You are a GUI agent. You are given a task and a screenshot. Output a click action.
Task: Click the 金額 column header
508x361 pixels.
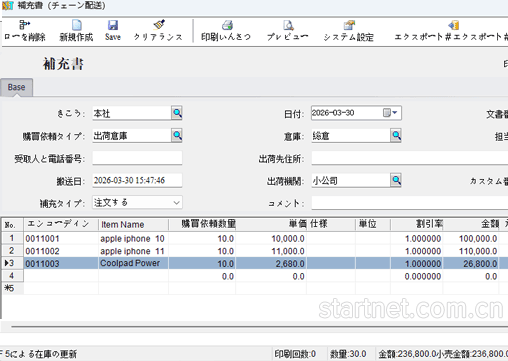point(471,224)
